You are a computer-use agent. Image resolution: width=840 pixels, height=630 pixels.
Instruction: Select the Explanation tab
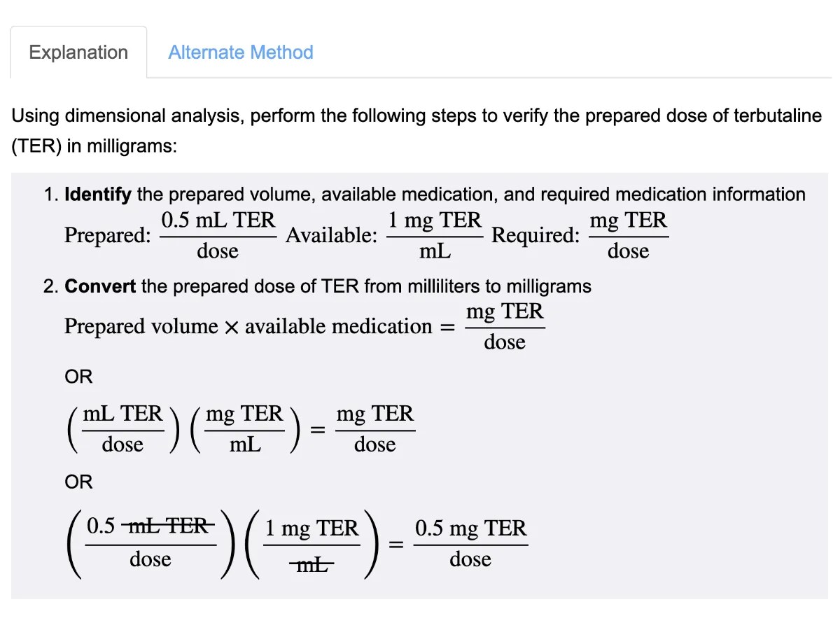pos(78,52)
